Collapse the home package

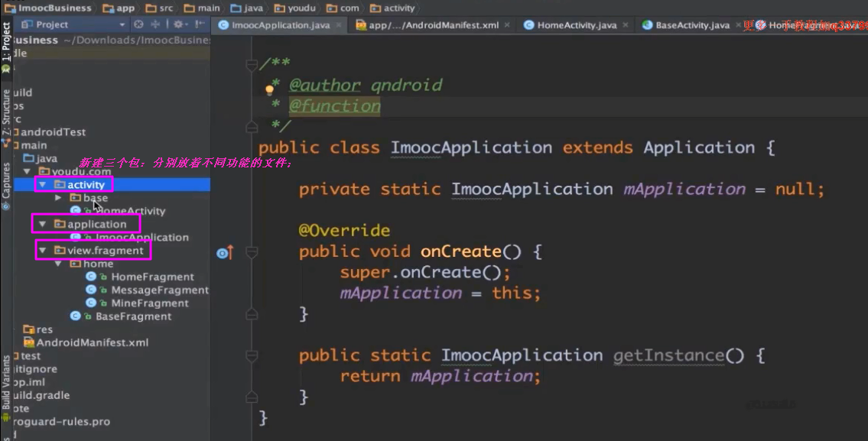click(x=58, y=264)
